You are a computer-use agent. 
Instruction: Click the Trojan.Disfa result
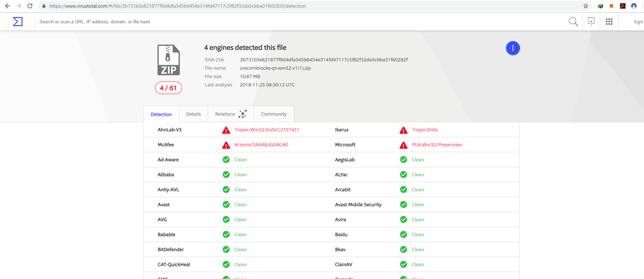click(x=424, y=130)
